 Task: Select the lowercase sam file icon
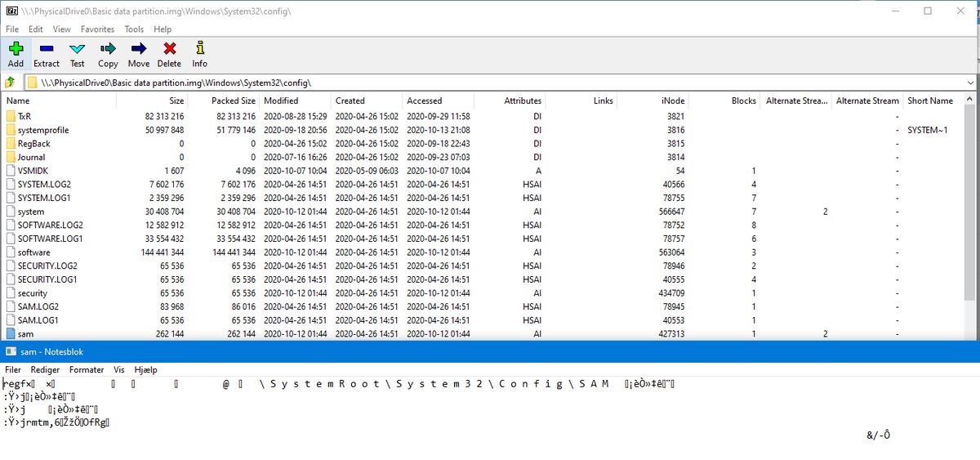(x=11, y=333)
